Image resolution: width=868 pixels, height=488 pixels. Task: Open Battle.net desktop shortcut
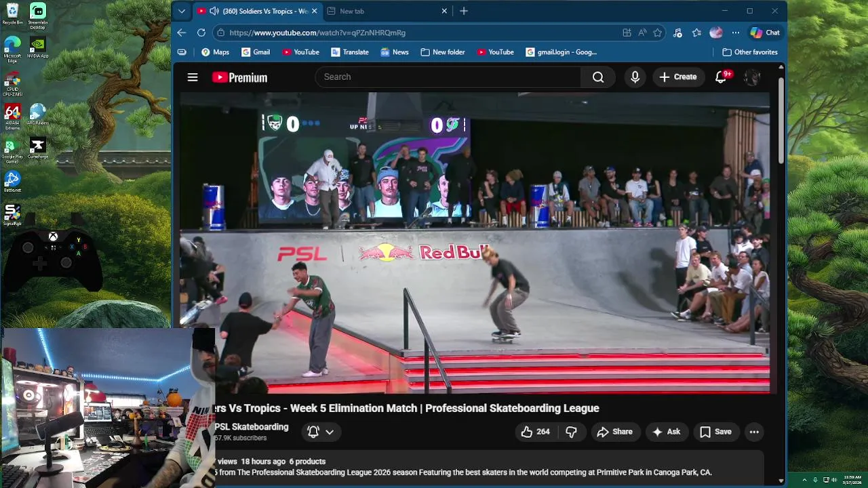click(12, 182)
